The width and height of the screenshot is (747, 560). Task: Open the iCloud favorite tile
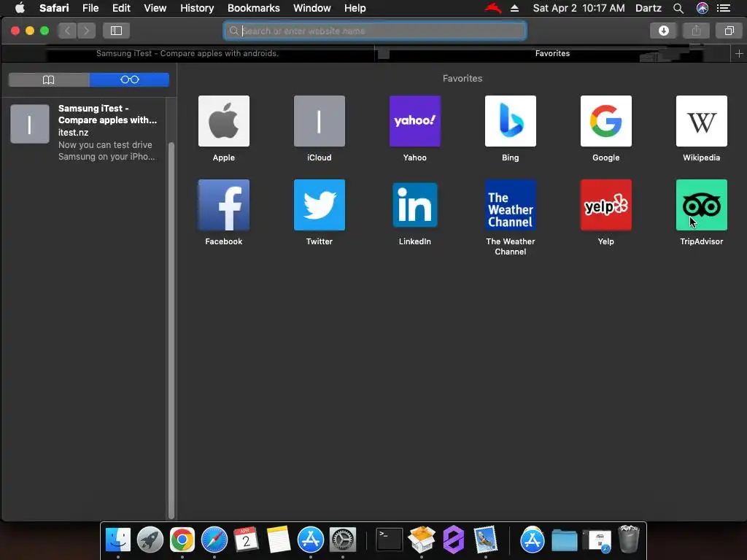[320, 121]
